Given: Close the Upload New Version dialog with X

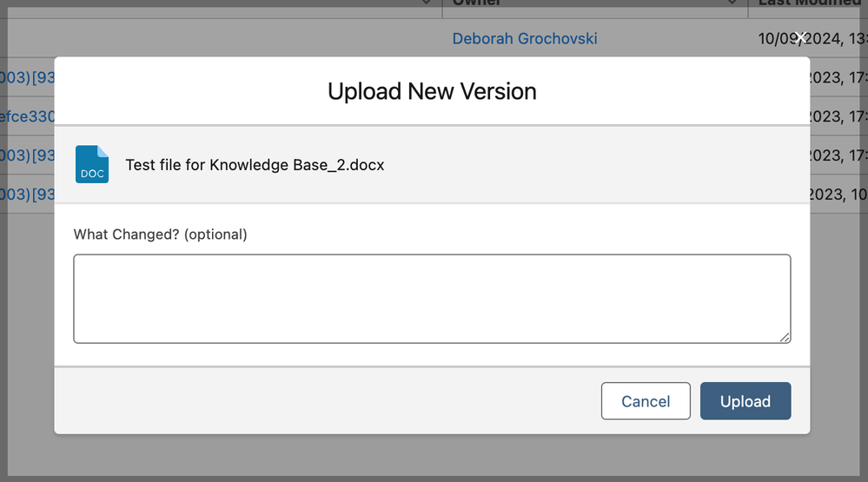Looking at the screenshot, I should 800,38.
